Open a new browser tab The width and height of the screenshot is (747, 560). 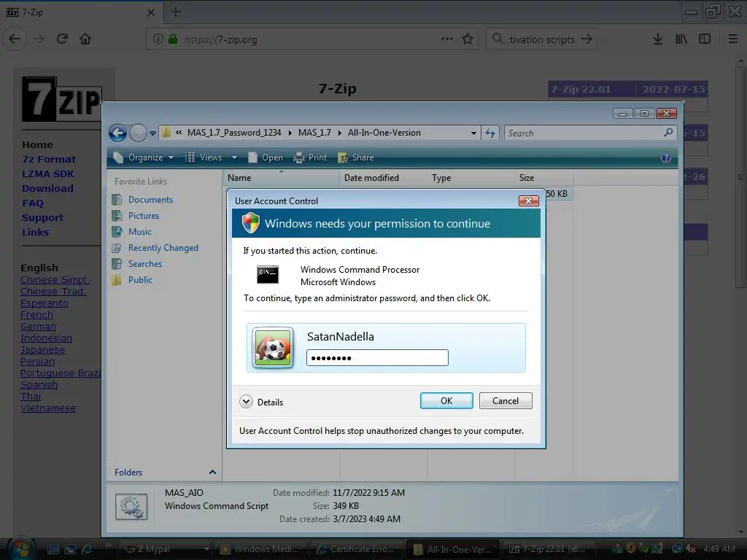(176, 12)
